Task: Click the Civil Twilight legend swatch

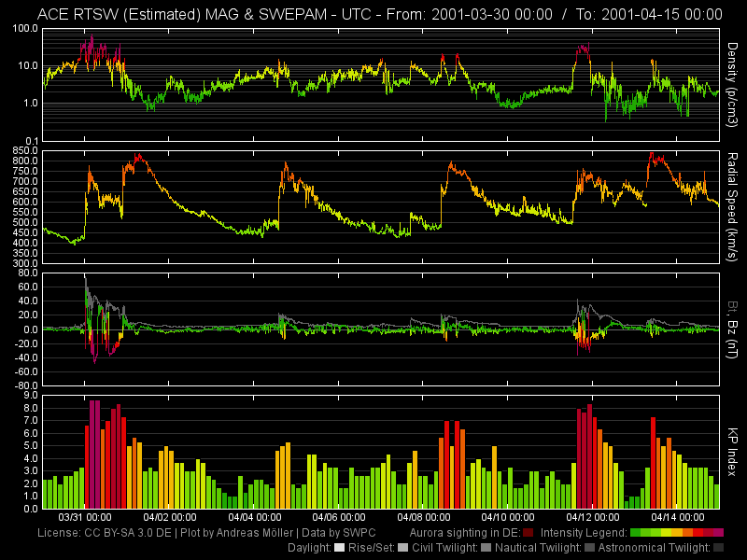Action: click(486, 548)
